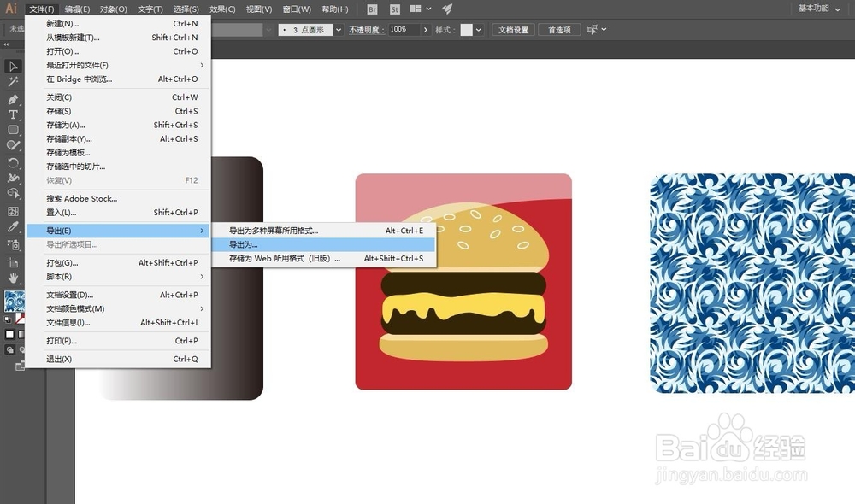Screen dimensions: 855x504
Task: Open the align options dropdown arrow
Action: tap(604, 29)
